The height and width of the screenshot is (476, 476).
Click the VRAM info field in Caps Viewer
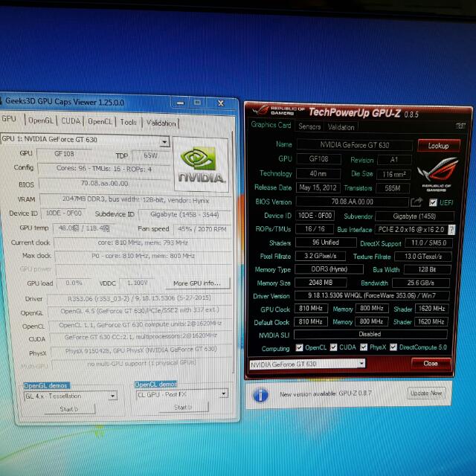coord(135,200)
